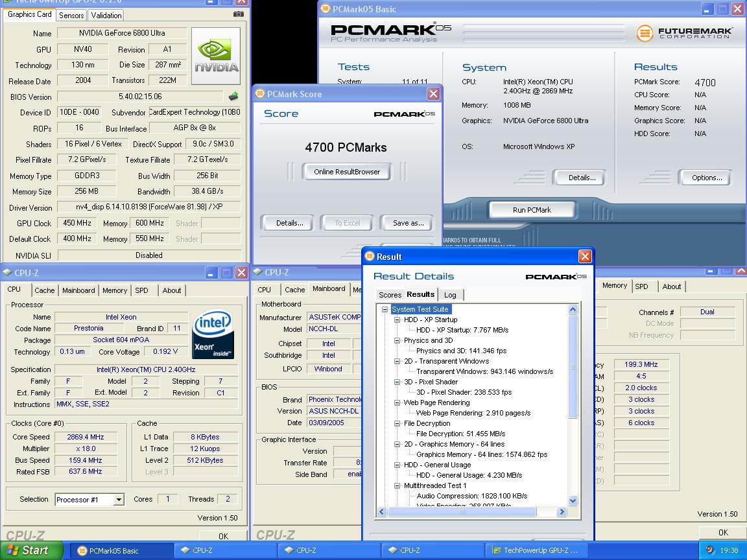
Task: Switch to Cache tab in left CPU-Z
Action: click(x=44, y=290)
